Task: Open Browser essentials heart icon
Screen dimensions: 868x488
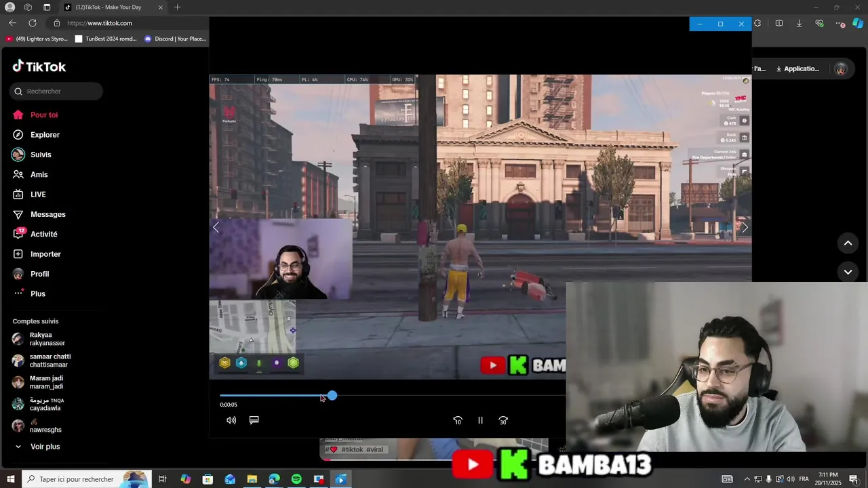Action: pos(820,23)
